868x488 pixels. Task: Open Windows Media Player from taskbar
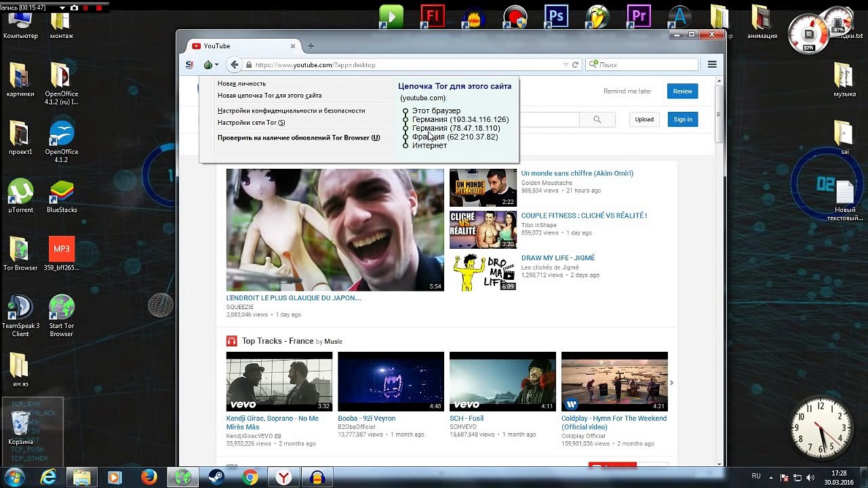pos(115,477)
